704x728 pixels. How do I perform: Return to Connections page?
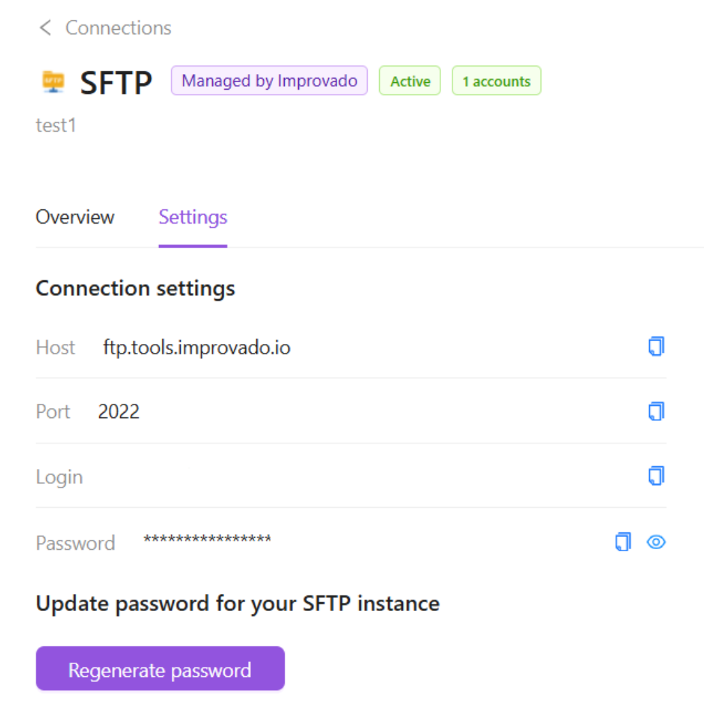[118, 28]
